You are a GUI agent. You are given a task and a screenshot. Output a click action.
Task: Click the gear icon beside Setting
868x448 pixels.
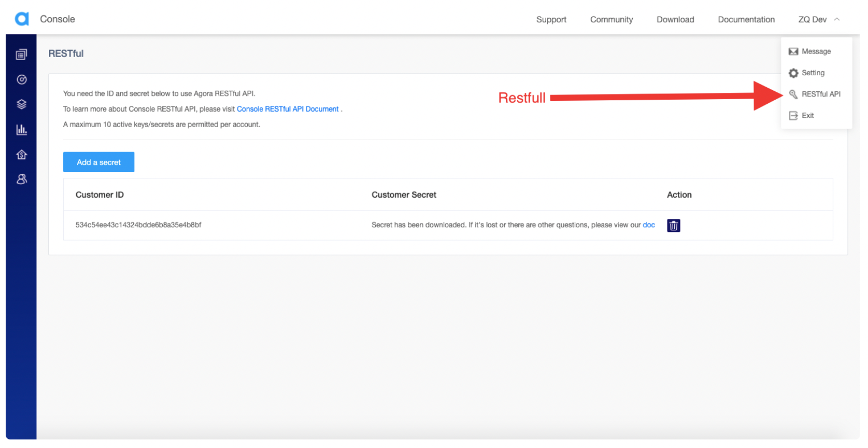(x=793, y=73)
